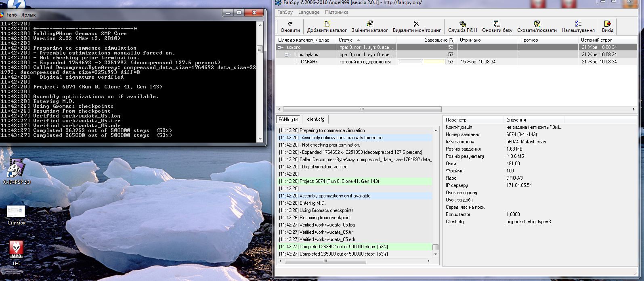Click the Вихід exit toolbar button
The height and width of the screenshot is (281, 644).
(x=607, y=27)
